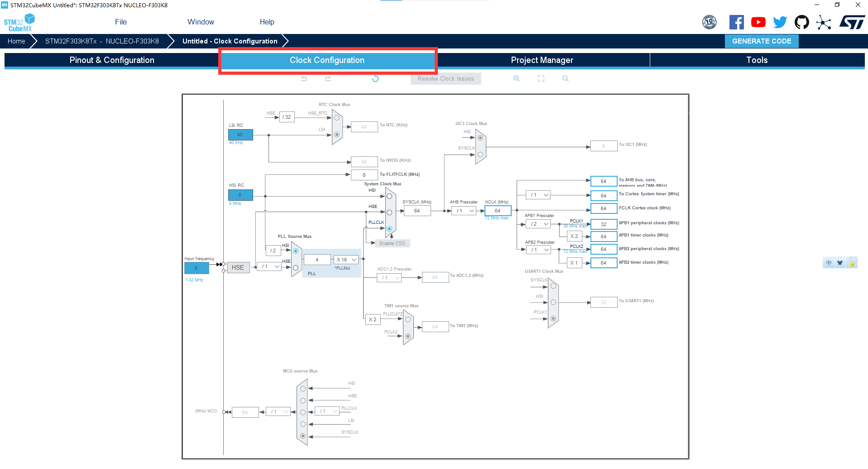868x469 pixels.
Task: Open GitHub icon in header
Action: 802,22
